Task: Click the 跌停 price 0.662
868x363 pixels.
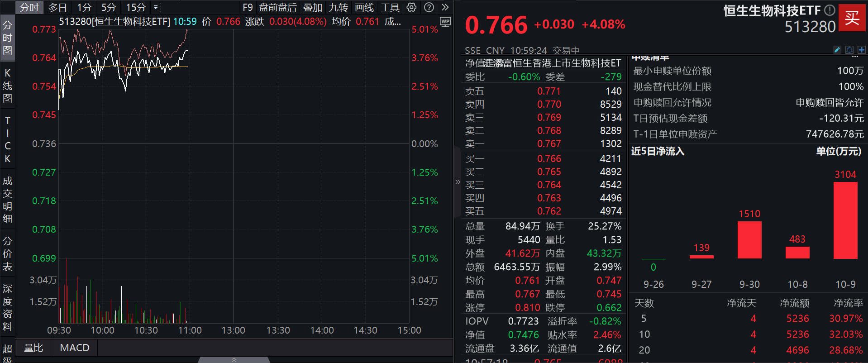Action: pos(609,307)
